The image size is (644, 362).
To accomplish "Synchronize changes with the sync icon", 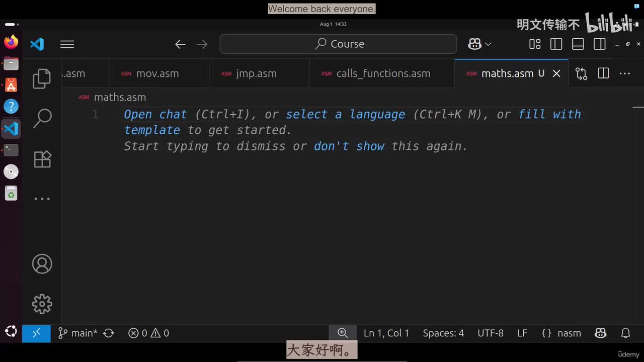I will click(x=109, y=333).
